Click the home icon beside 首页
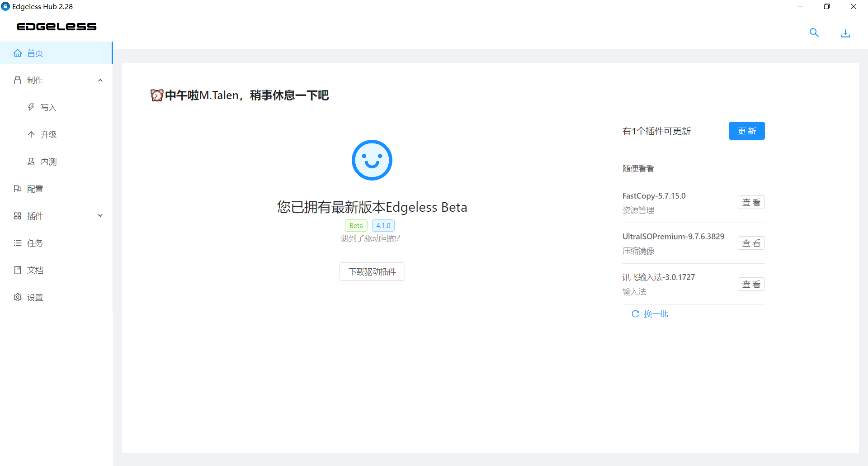 [18, 53]
